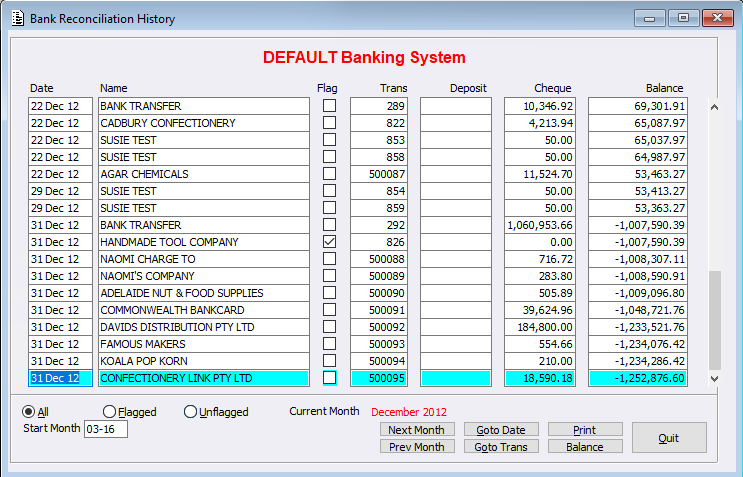This screenshot has width=743, height=477.
Task: Print the reconciliation history
Action: [x=585, y=430]
